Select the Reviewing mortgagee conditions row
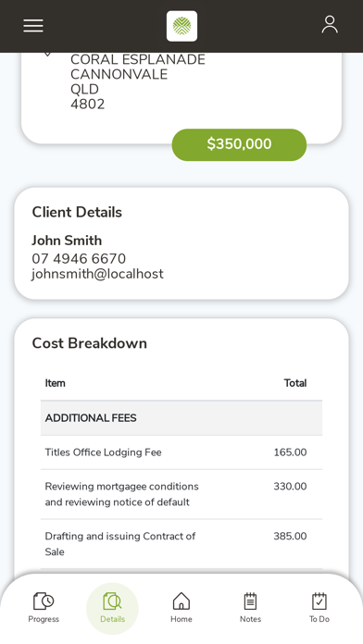This screenshot has width=363, height=644. click(x=181, y=494)
